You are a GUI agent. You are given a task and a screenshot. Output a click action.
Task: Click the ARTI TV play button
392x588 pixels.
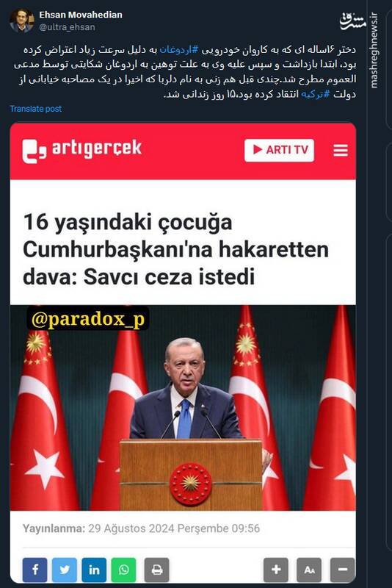tap(279, 151)
